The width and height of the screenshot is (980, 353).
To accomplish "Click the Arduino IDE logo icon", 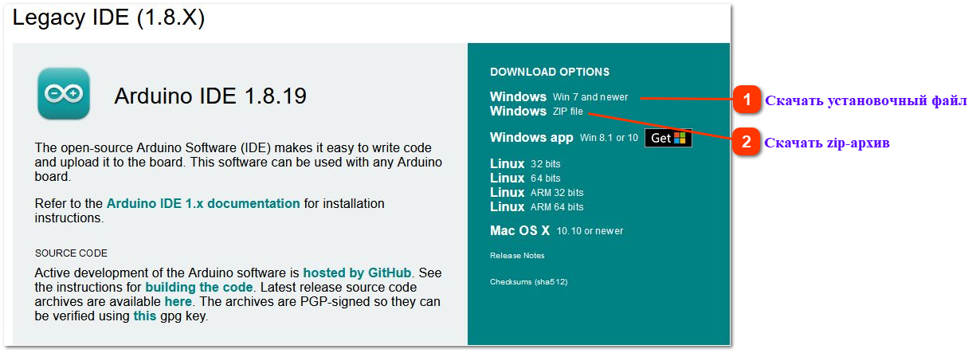I will coord(64,94).
